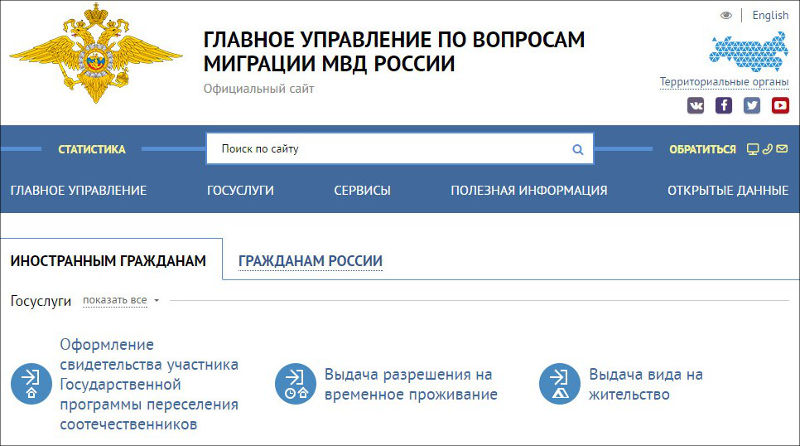Click the site title Главное управление по вопросам миграции
The height and width of the screenshot is (446, 800).
click(x=394, y=52)
